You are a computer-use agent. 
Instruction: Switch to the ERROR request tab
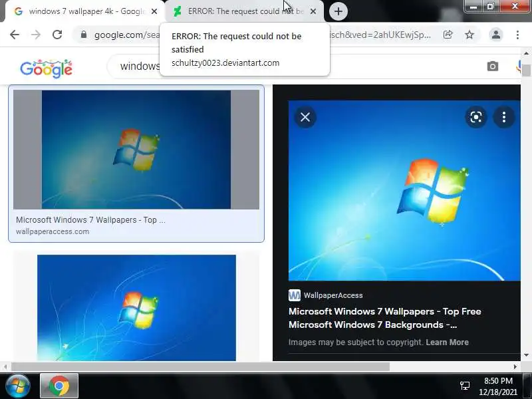pyautogui.click(x=244, y=11)
